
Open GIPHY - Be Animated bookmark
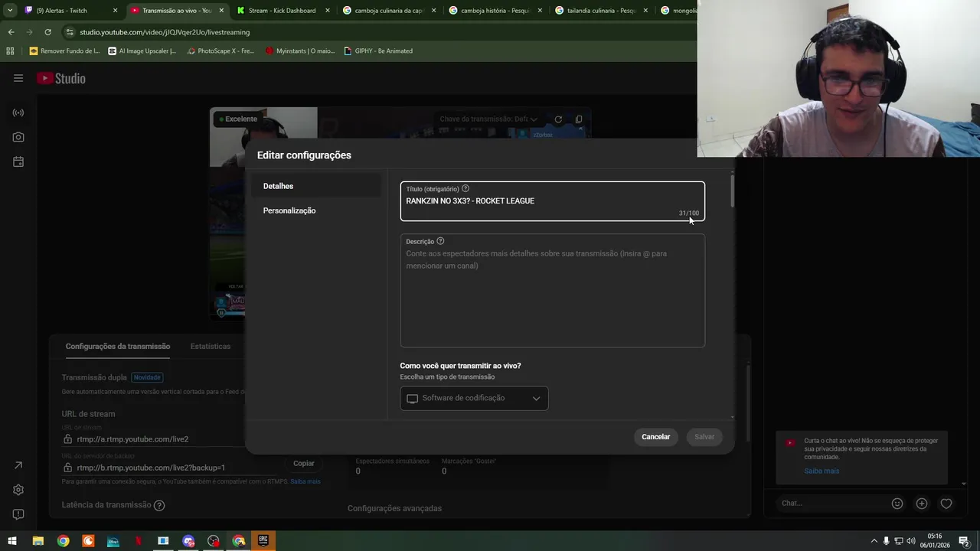378,51
